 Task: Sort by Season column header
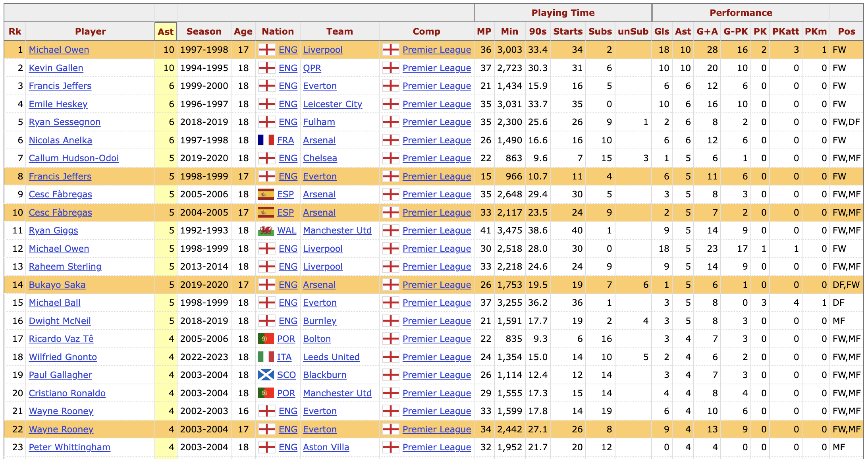204,31
